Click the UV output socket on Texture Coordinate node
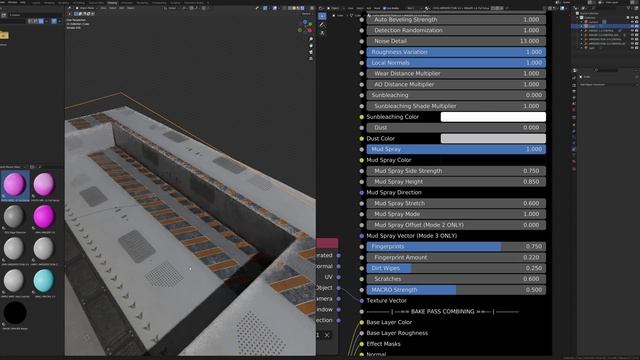This screenshot has width=640, height=360. [x=339, y=277]
